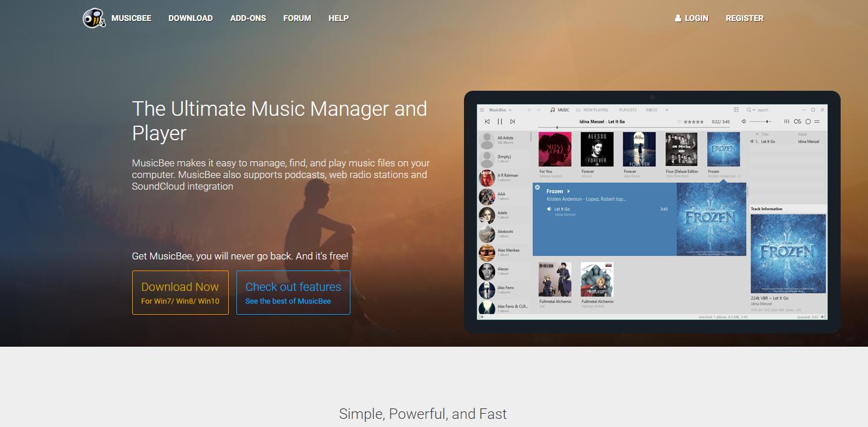The image size is (868, 427).
Task: Click the search magnifier icon
Action: coord(749,109)
